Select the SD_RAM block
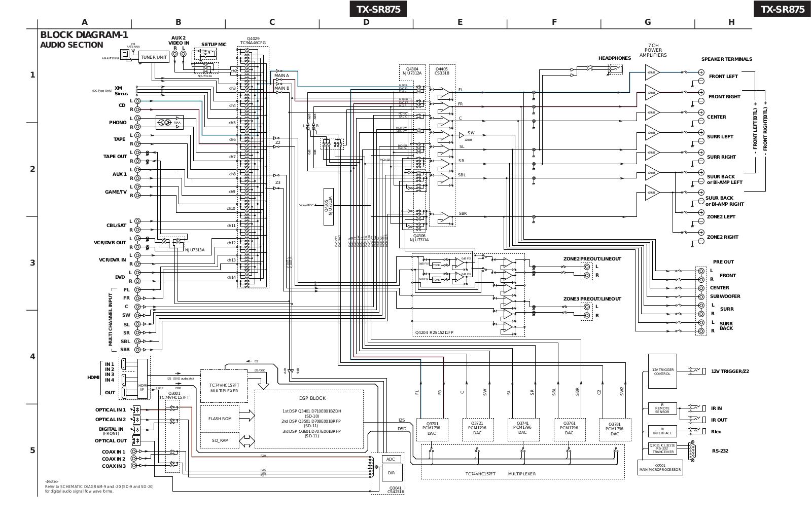 point(220,440)
